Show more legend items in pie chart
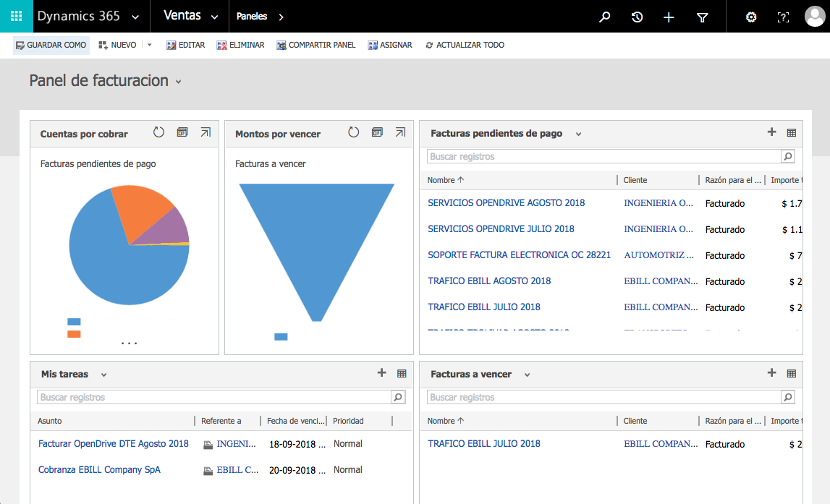830x504 pixels. coord(129,343)
